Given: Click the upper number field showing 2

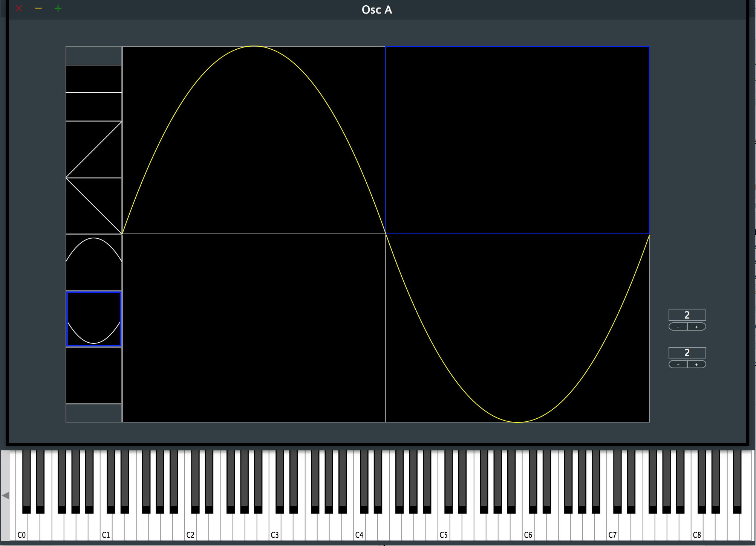Looking at the screenshot, I should click(687, 315).
